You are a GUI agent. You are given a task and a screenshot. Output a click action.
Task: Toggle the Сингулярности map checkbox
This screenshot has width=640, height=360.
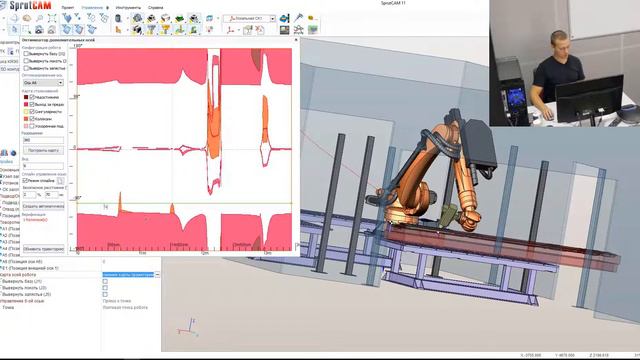tap(32, 111)
